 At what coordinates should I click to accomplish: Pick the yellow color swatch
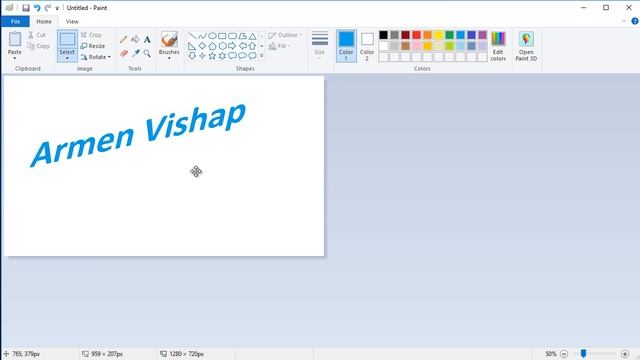tap(438, 35)
